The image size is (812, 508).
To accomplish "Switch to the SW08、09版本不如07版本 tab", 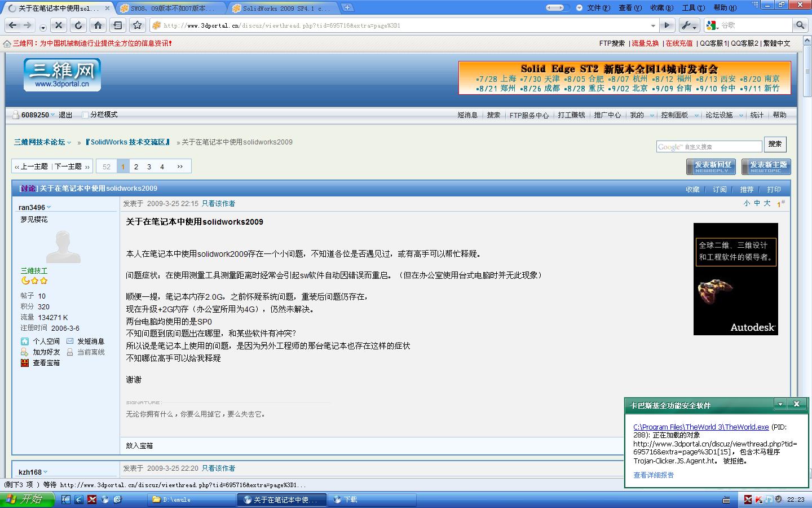I will (171, 8).
